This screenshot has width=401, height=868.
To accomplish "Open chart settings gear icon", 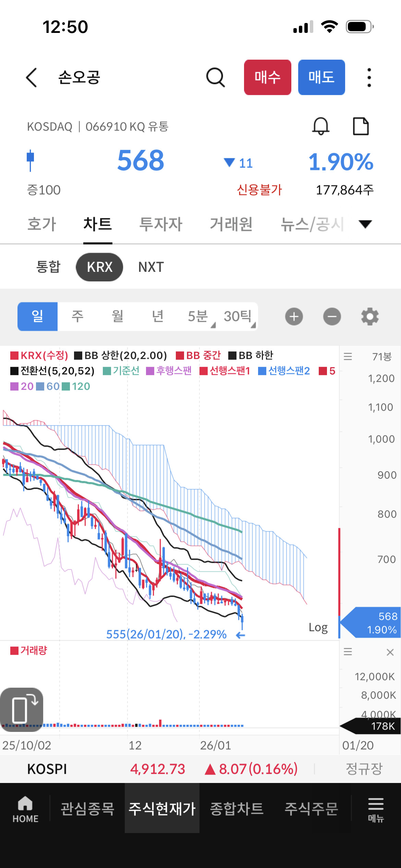I will click(x=370, y=316).
